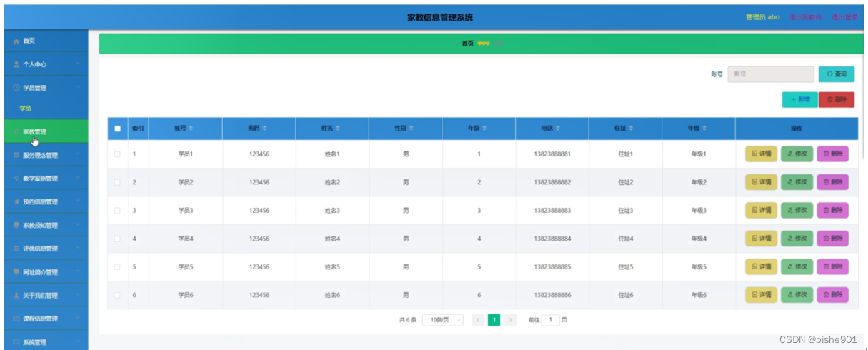Click the 教学案例管理 sidebar icon
The height and width of the screenshot is (350, 868).
click(x=16, y=179)
